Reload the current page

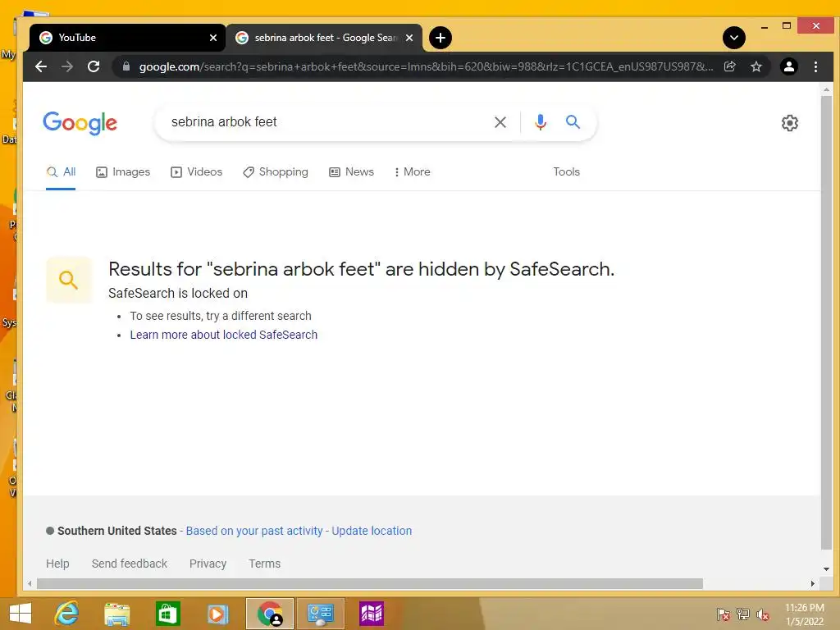94,67
